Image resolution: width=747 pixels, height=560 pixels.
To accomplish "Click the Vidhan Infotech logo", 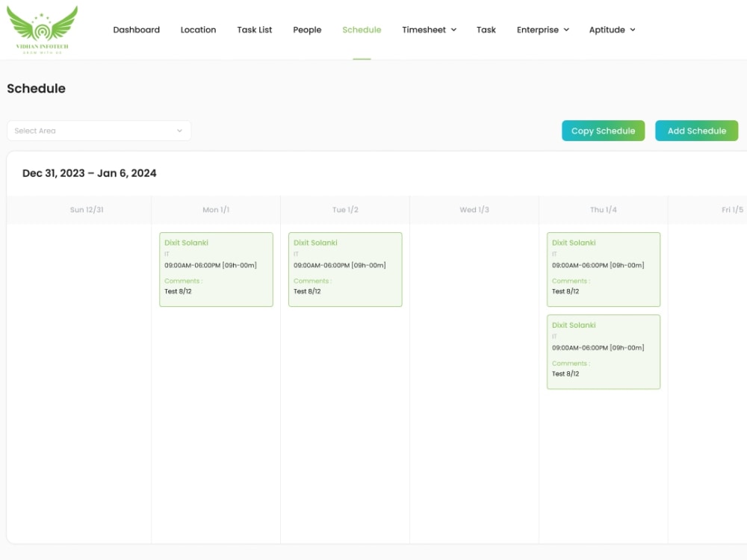I will pyautogui.click(x=42, y=30).
